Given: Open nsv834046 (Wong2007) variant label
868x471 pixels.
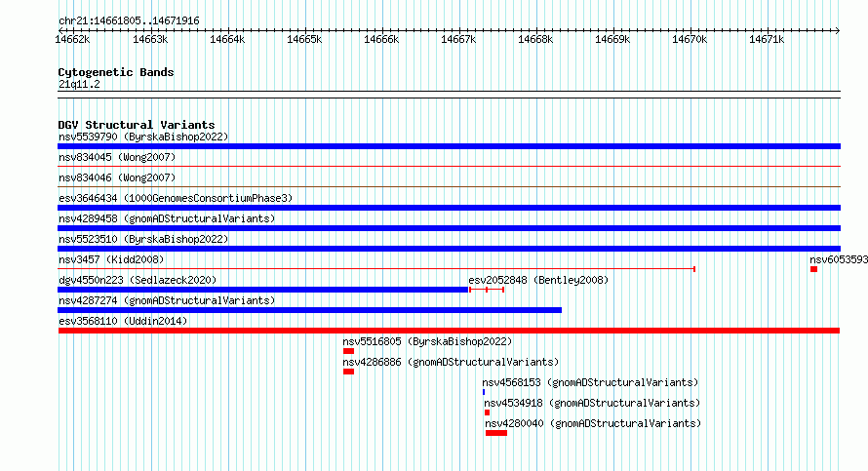Looking at the screenshot, I should point(117,177).
